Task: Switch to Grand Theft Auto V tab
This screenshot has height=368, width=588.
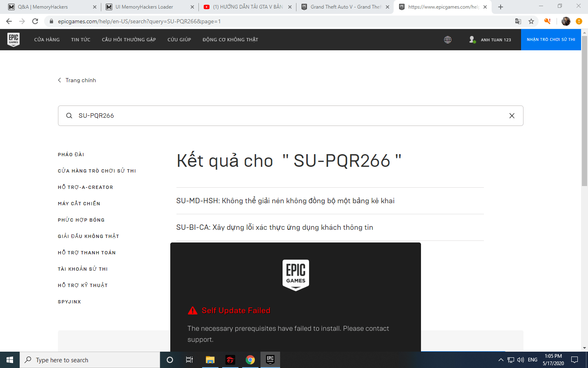Action: [x=345, y=7]
